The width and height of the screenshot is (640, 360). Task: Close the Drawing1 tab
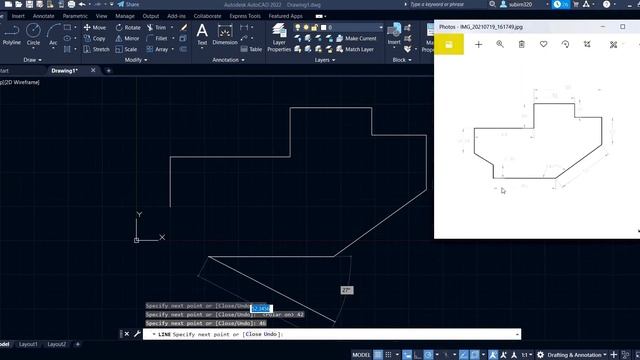(93, 70)
